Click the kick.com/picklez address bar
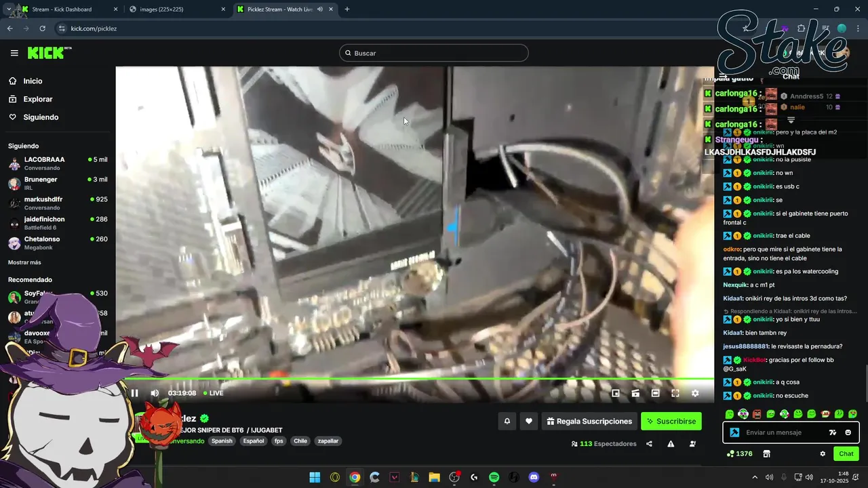The image size is (868, 488). coord(94,28)
